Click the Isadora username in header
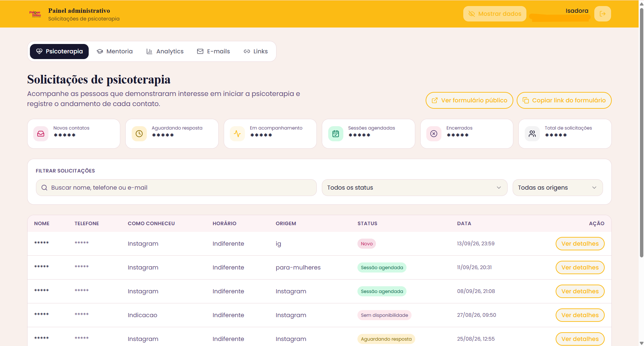Image resolution: width=644 pixels, height=346 pixels. click(577, 11)
